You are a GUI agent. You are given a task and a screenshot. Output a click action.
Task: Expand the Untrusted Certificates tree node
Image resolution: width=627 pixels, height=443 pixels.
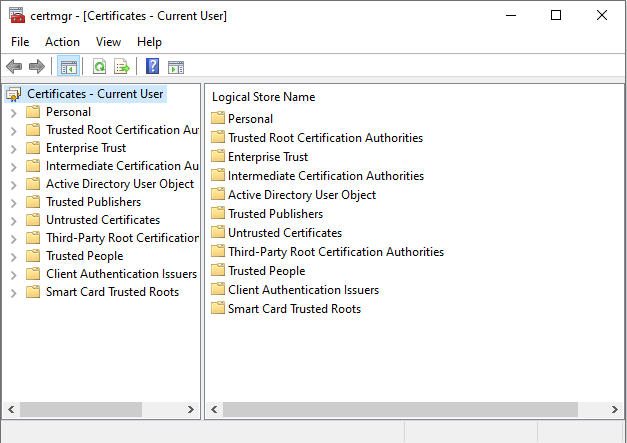14,221
